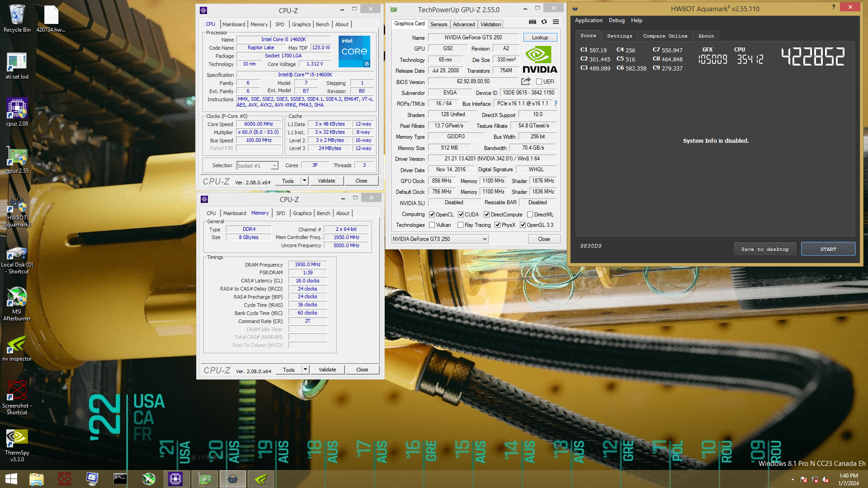Expand Tools dropdown arrow in upper CPU-Z
This screenshot has width=868, height=488.
(304, 181)
